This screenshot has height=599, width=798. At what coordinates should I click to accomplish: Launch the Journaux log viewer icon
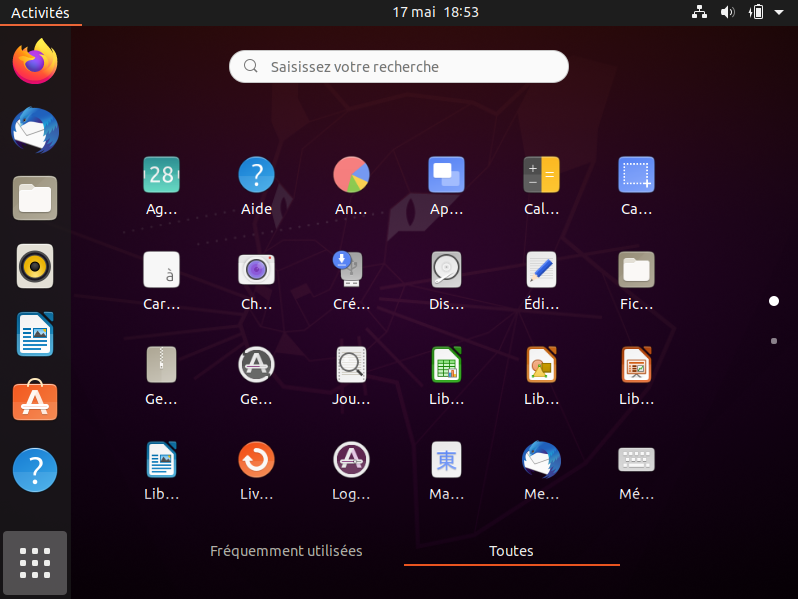pyautogui.click(x=351, y=364)
